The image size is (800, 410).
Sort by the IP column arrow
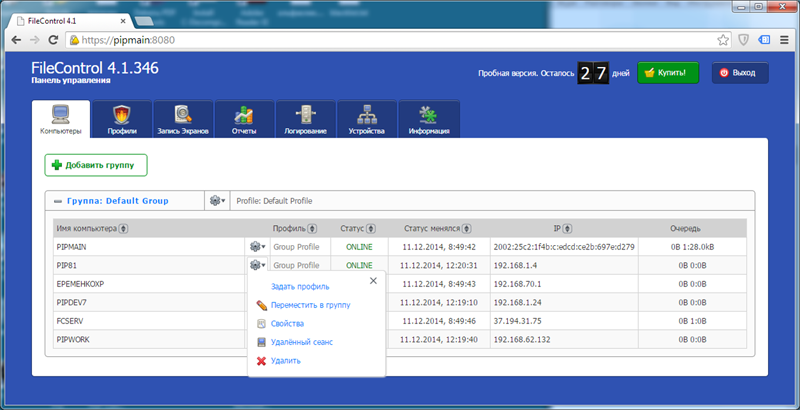569,228
